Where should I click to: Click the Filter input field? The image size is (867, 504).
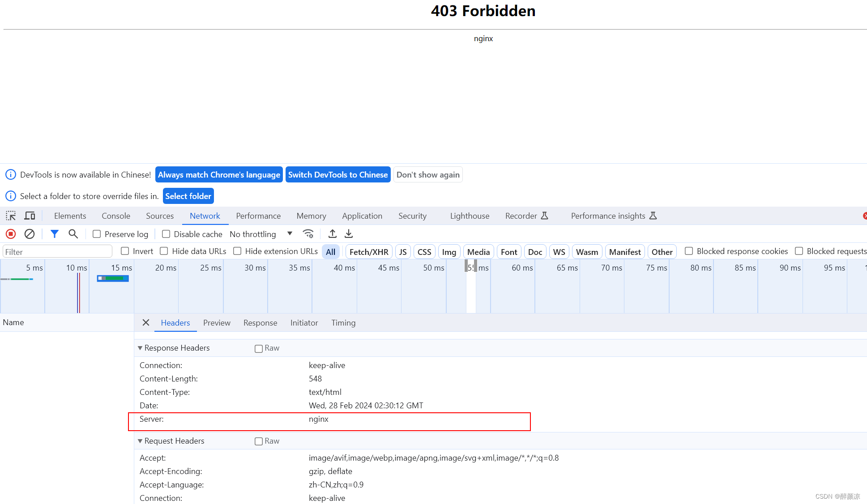click(x=56, y=251)
